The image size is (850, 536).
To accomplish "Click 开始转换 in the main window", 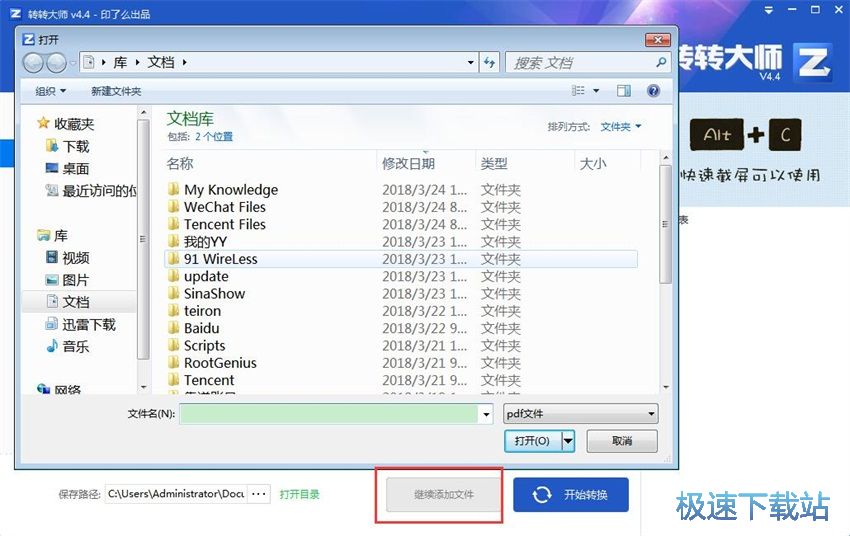I will tap(571, 495).
